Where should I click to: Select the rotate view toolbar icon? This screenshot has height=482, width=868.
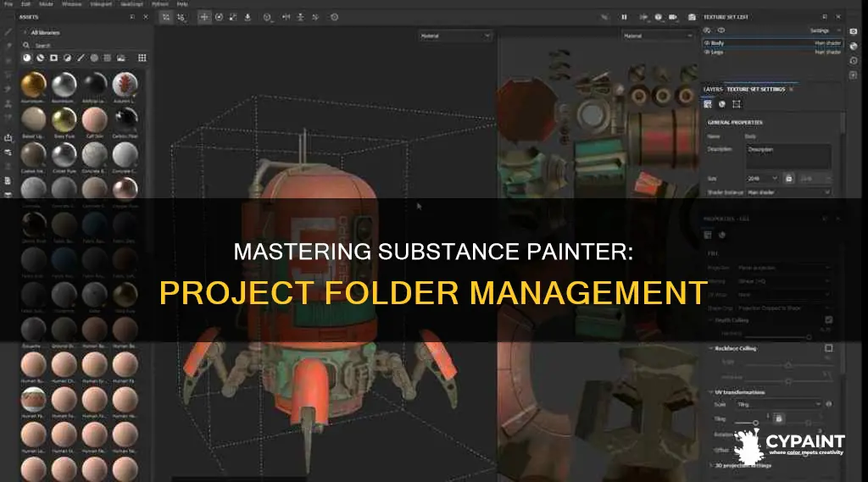coord(220,17)
